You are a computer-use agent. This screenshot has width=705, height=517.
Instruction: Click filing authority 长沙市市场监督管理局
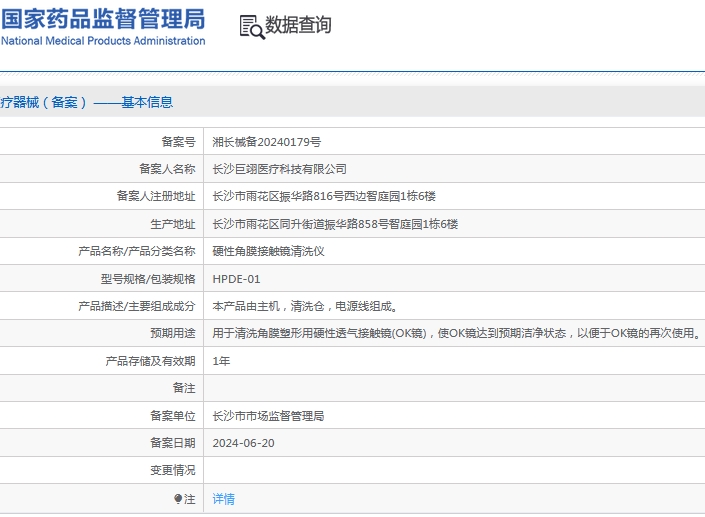(268, 416)
